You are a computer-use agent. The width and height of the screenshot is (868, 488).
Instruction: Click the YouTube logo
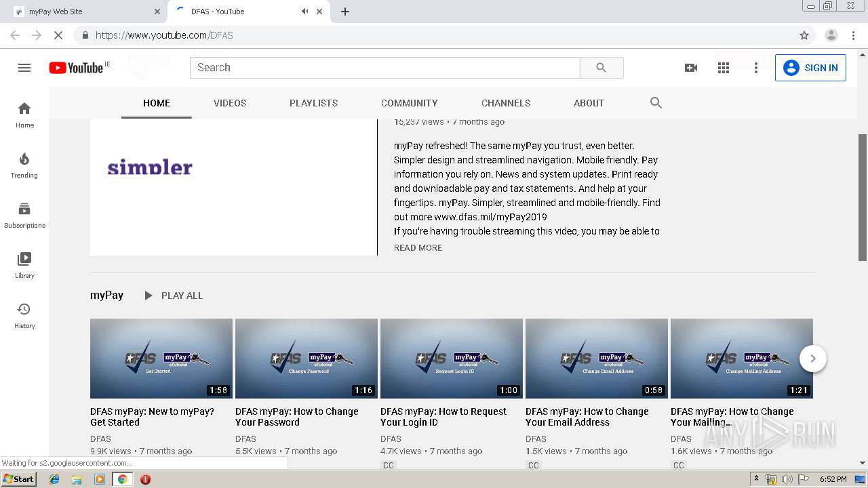76,68
